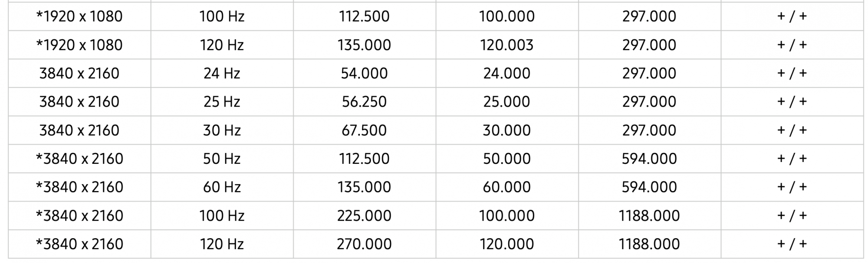The width and height of the screenshot is (868, 263).
Task: Select the 50 Hz refresh rate cell
Action: point(222,159)
